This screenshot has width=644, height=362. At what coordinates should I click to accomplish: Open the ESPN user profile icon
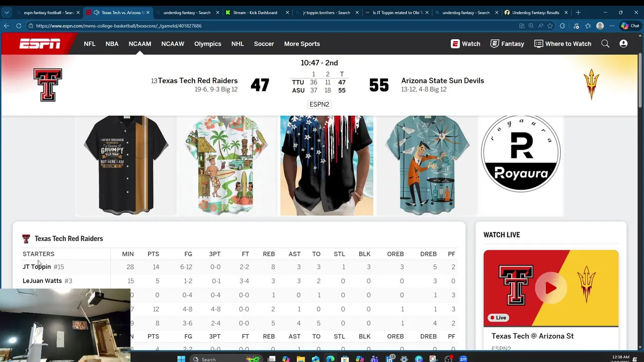point(623,44)
